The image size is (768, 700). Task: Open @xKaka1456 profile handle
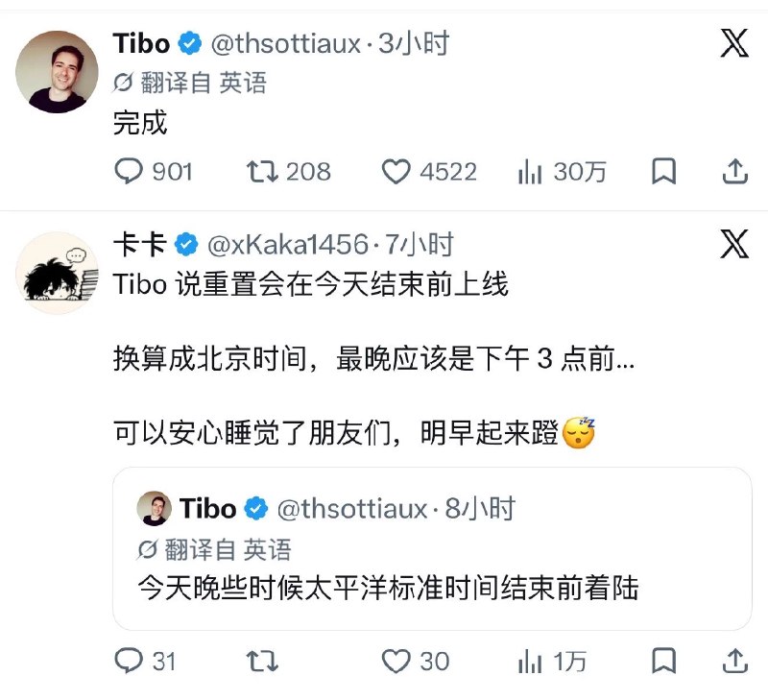(x=287, y=244)
